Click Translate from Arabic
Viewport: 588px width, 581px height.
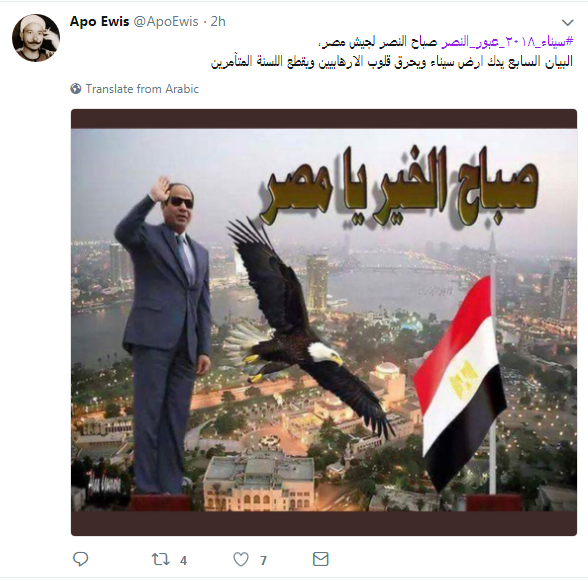(x=142, y=89)
